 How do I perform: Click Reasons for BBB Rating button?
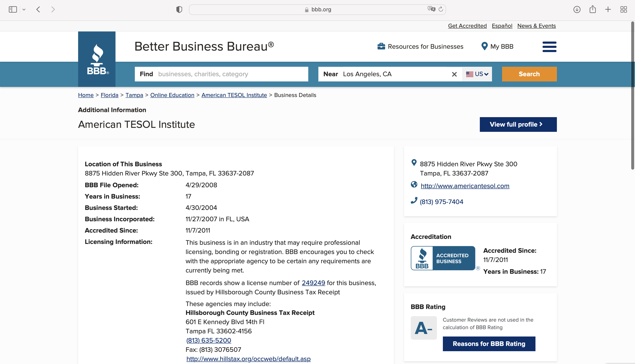tap(489, 343)
